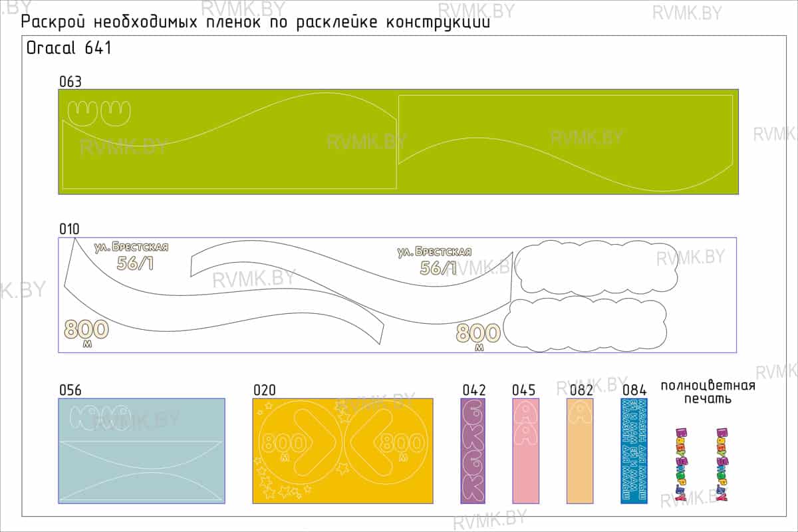Select the left full-color Baby Shop print
The height and width of the screenshot is (532, 798).
point(680,464)
